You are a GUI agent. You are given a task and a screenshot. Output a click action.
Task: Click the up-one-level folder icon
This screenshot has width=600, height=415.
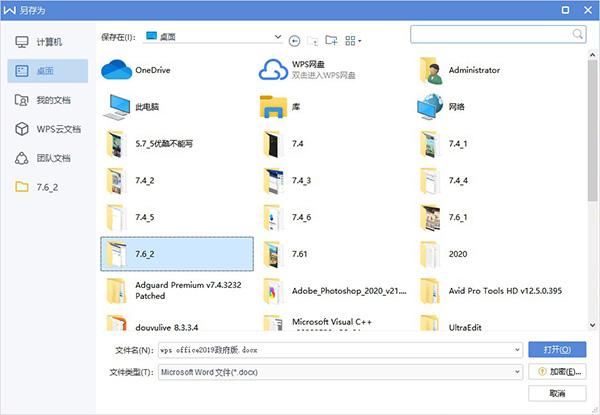(x=313, y=41)
